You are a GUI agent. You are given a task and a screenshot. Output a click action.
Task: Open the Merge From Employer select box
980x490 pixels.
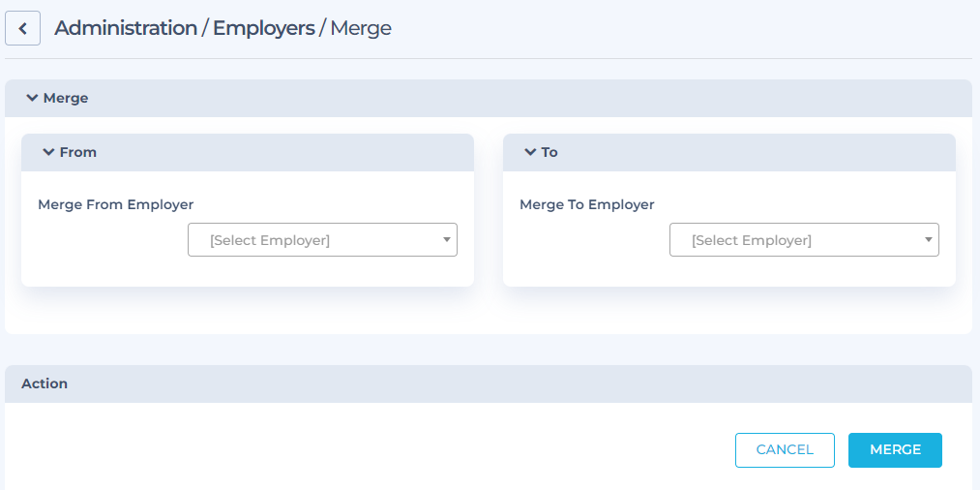[322, 240]
